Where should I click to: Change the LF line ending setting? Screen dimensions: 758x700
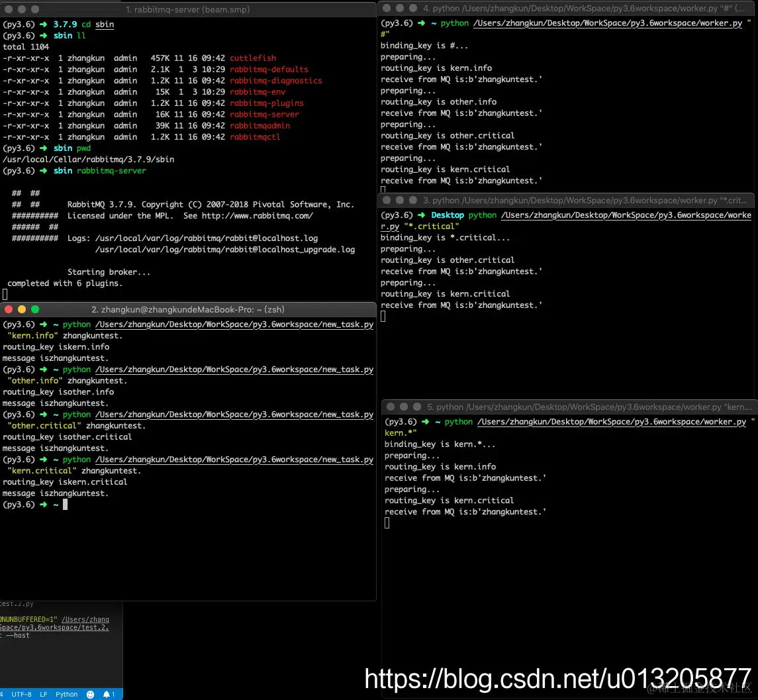coord(44,694)
